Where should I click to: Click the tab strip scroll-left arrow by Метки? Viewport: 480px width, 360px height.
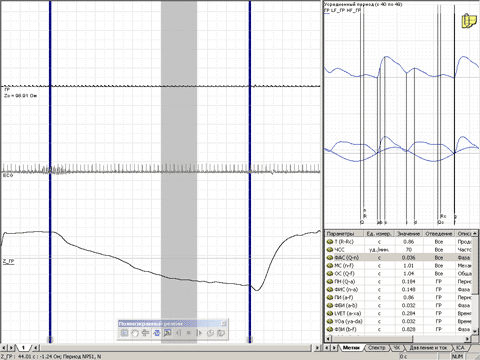[x=327, y=348]
